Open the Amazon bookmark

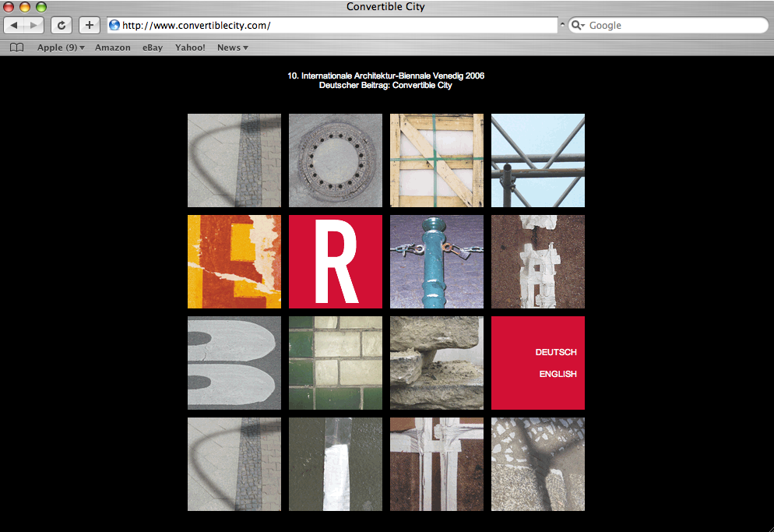(x=113, y=48)
